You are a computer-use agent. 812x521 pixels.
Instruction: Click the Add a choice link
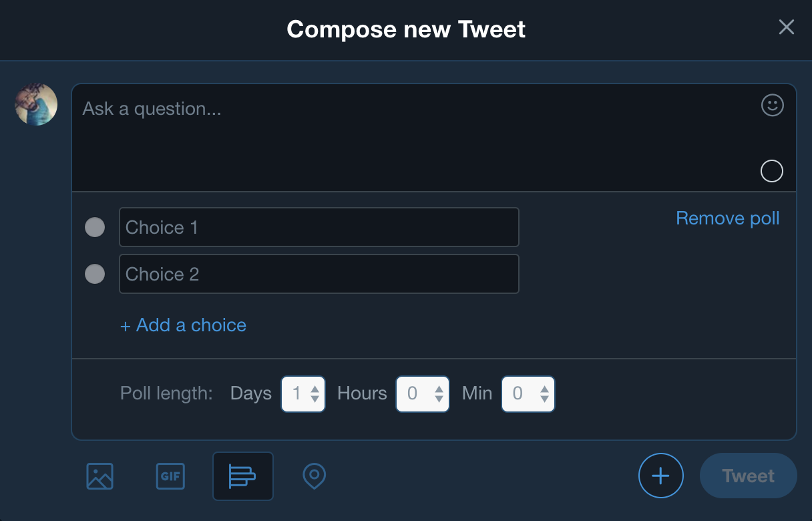coord(183,325)
